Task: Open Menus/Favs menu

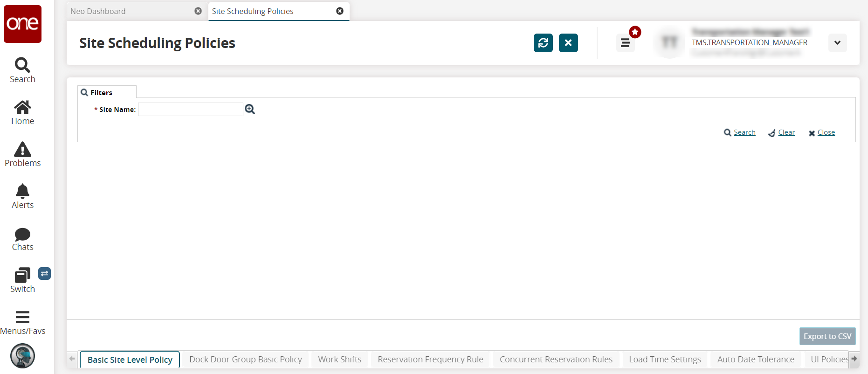Action: tap(22, 323)
